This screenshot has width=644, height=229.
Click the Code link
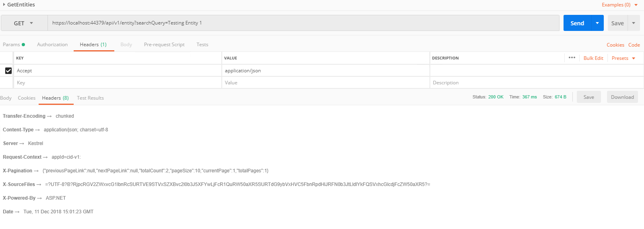[634, 45]
